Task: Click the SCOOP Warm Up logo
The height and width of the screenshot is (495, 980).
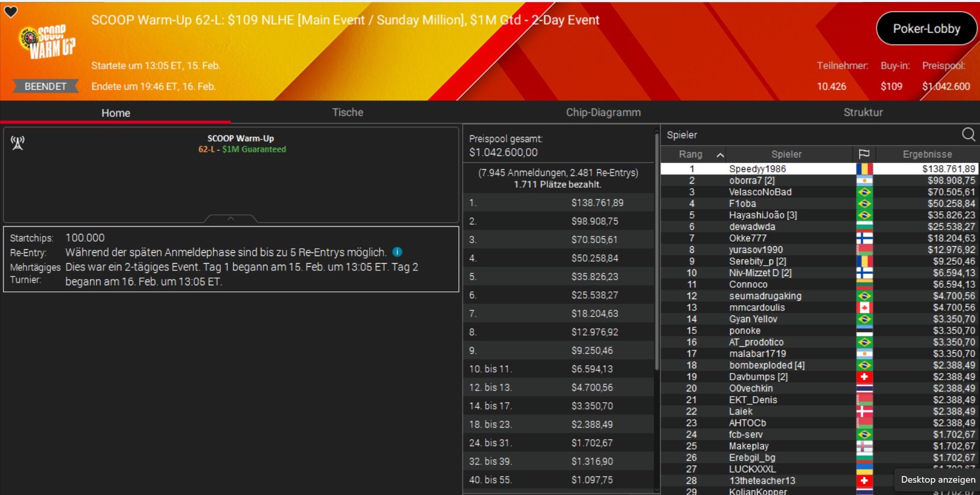Action: coord(47,42)
